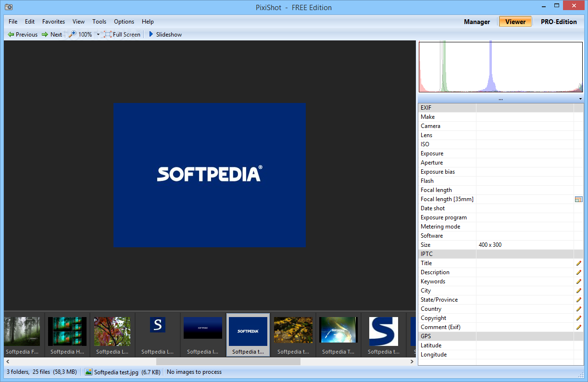588x382 pixels.
Task: Select the ISO row
Action: click(x=500, y=144)
